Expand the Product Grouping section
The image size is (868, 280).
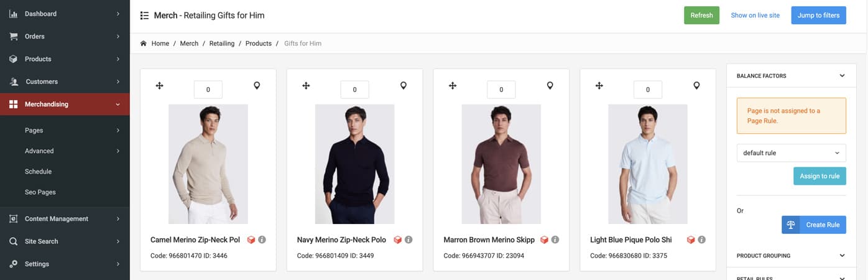coord(842,256)
